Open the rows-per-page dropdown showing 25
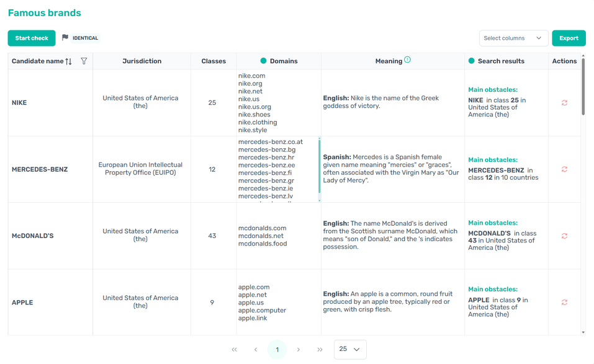This screenshot has height=364, width=594. pyautogui.click(x=350, y=349)
